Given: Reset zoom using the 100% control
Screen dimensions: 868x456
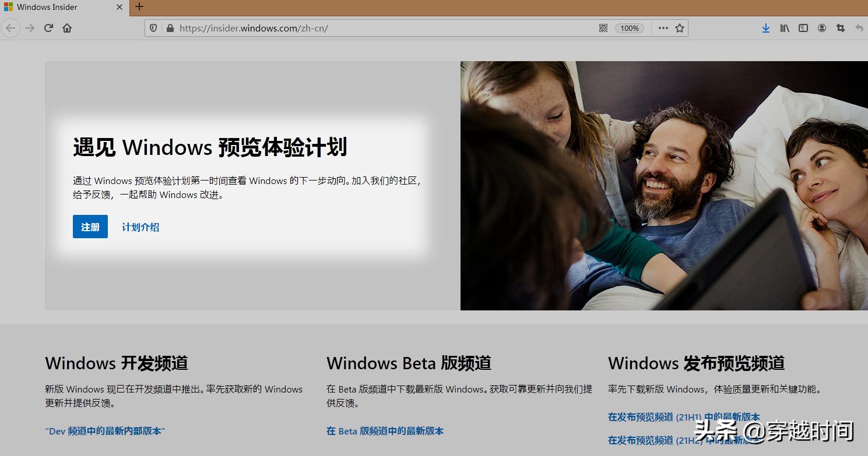Looking at the screenshot, I should (x=629, y=27).
